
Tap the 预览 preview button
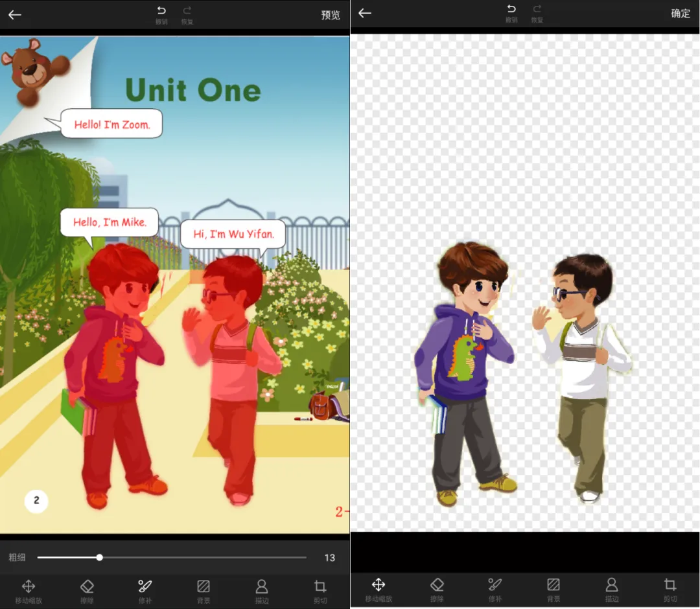click(331, 15)
